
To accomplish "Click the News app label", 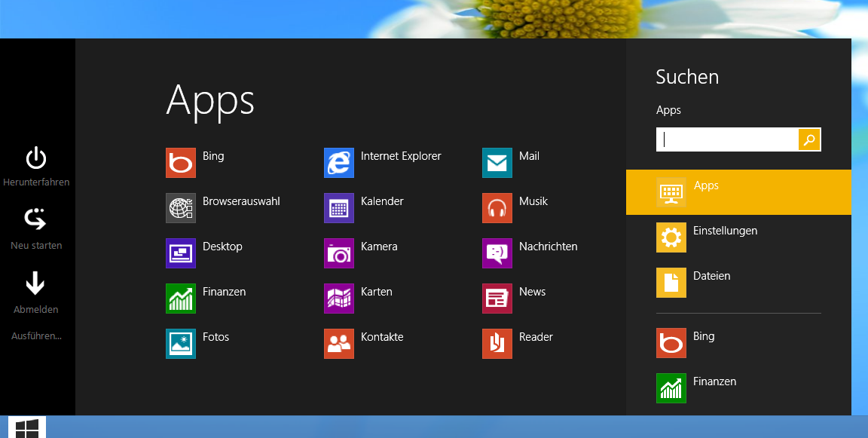I will click(x=533, y=292).
